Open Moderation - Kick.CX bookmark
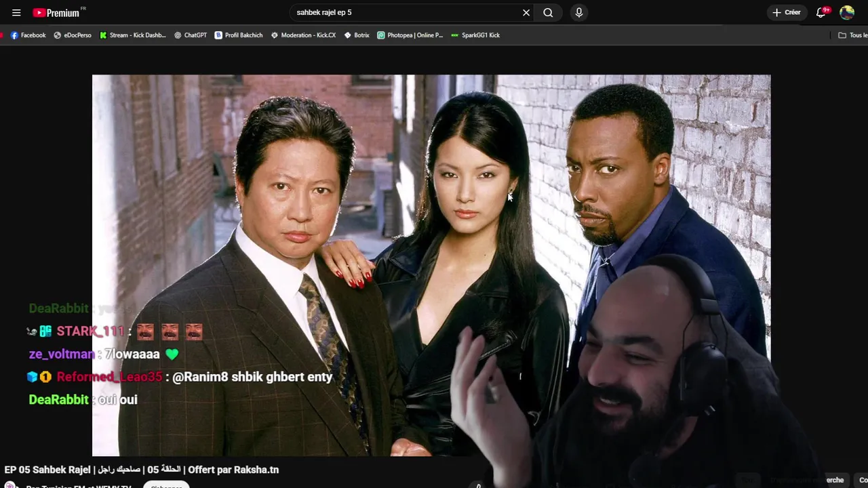 tap(303, 35)
